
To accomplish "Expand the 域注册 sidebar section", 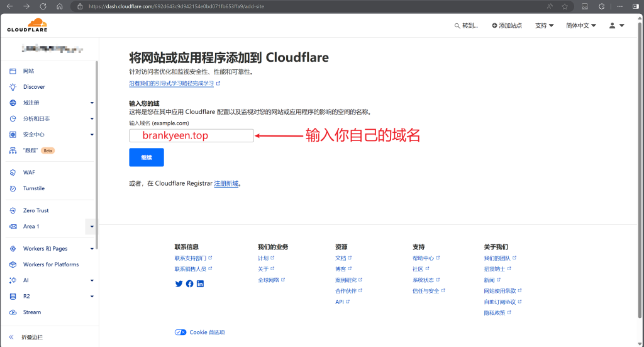I will 92,103.
